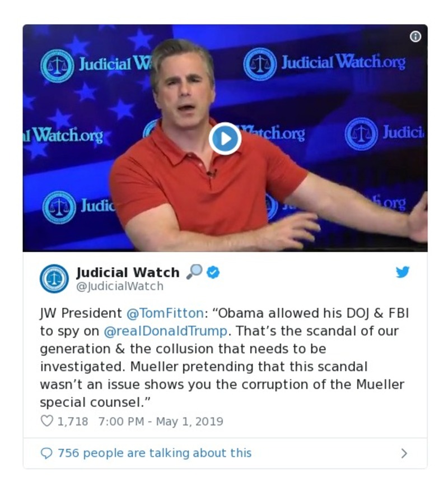Click the magnifying glass emoji beside the name
Image resolution: width=448 pixels, height=487 pixels.
click(x=194, y=272)
